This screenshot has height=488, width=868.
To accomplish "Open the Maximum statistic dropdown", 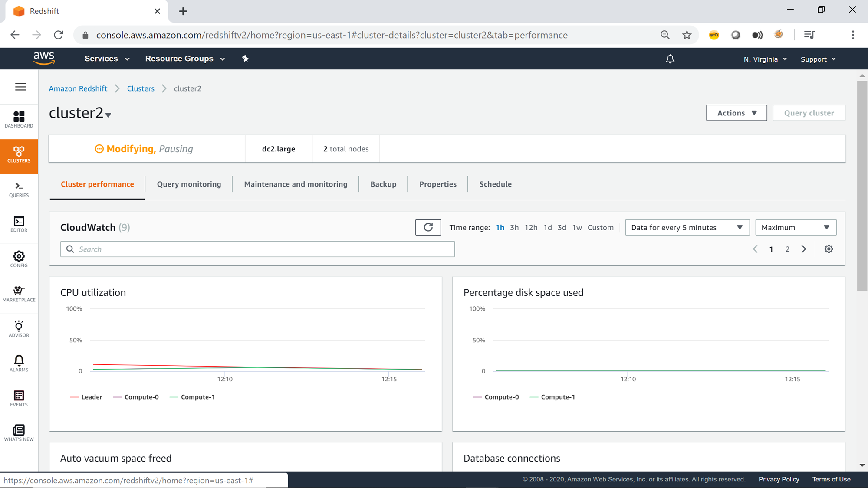I will click(796, 228).
